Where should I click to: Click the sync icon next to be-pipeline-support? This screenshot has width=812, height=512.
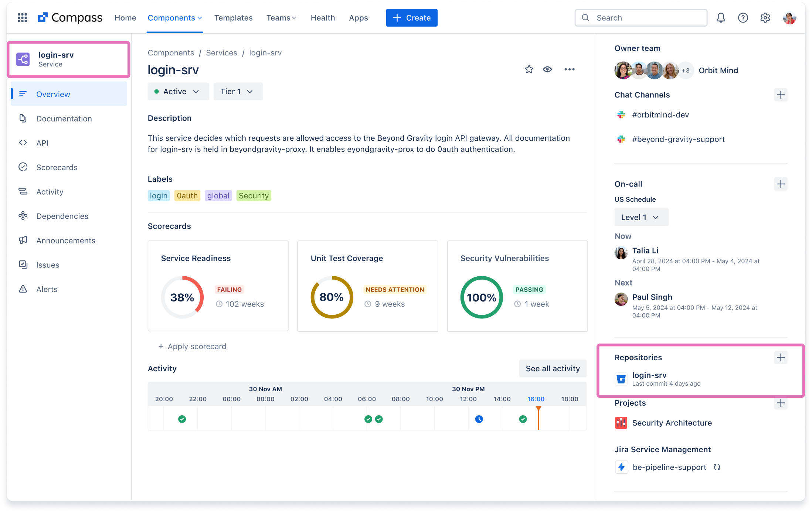tap(717, 467)
